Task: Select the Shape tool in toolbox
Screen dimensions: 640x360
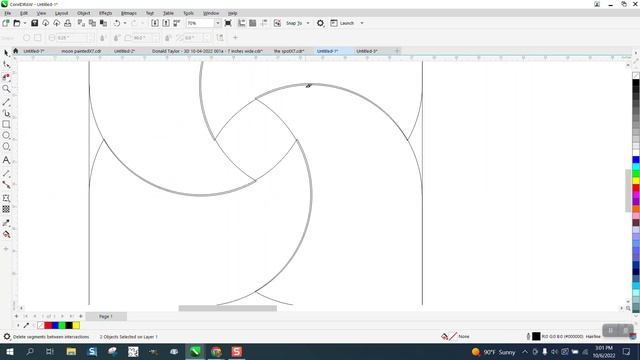Action: (6, 64)
